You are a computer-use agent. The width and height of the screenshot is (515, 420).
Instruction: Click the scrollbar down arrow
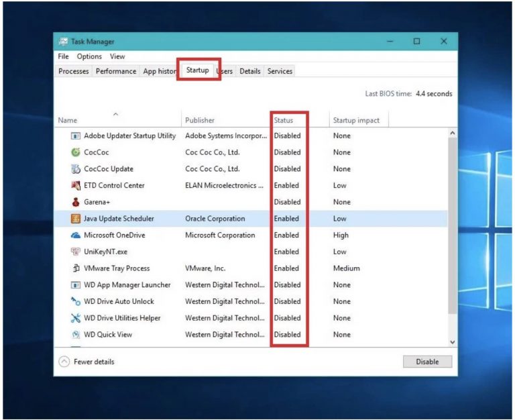[x=452, y=342]
